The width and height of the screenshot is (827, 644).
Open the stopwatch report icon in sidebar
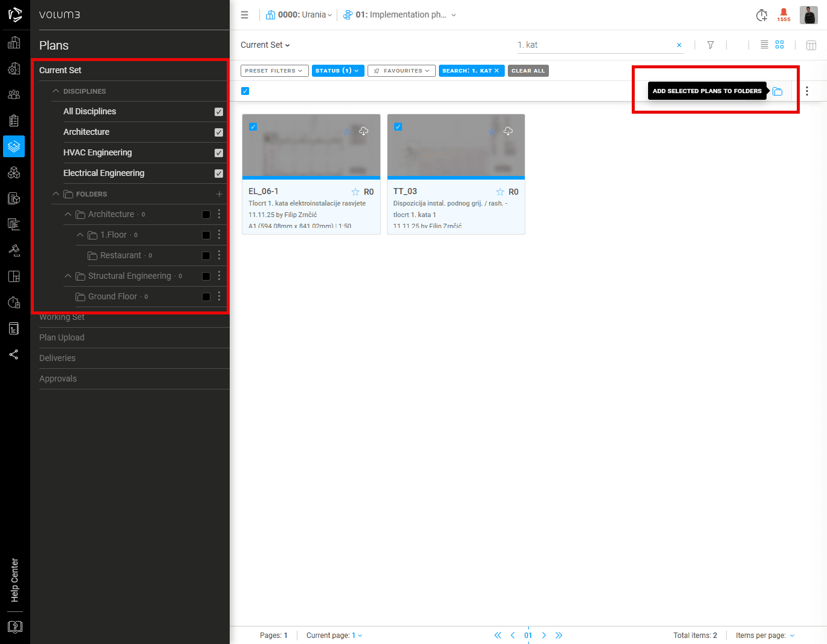(14, 302)
